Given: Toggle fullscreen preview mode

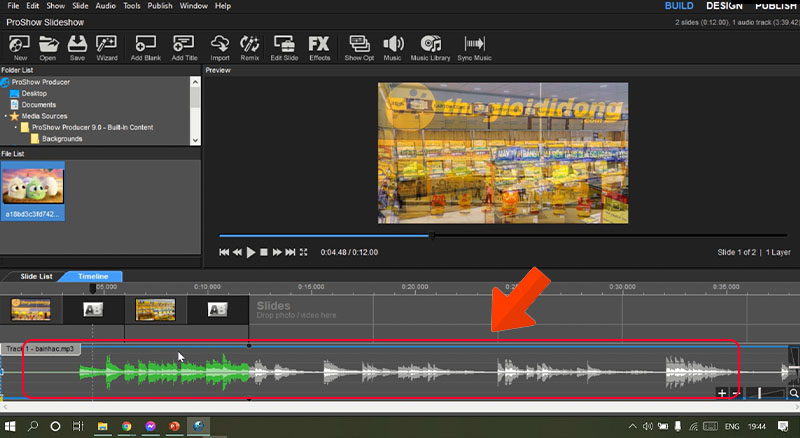Looking at the screenshot, I should pyautogui.click(x=304, y=252).
